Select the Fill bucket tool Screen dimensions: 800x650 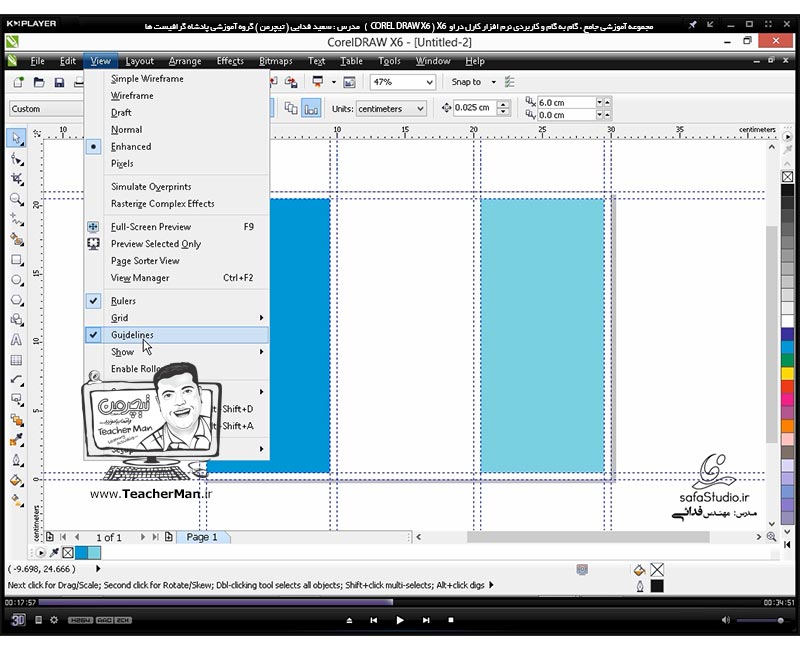[16, 480]
